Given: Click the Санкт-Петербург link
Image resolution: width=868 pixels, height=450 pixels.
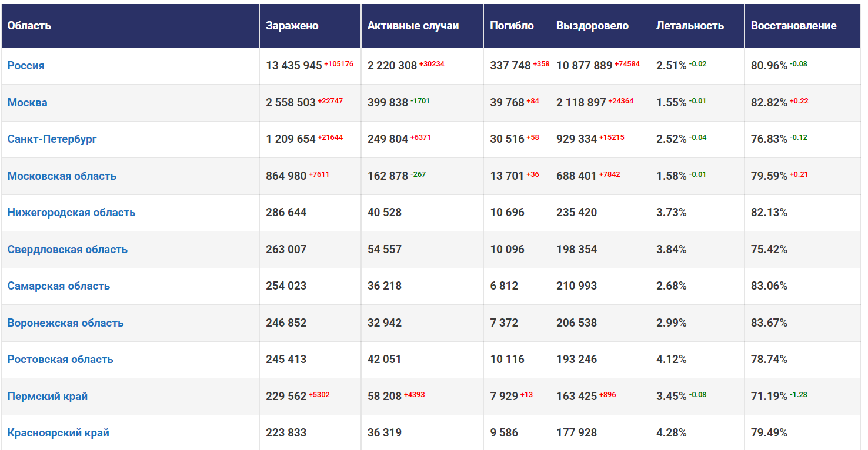Looking at the screenshot, I should pyautogui.click(x=52, y=139).
